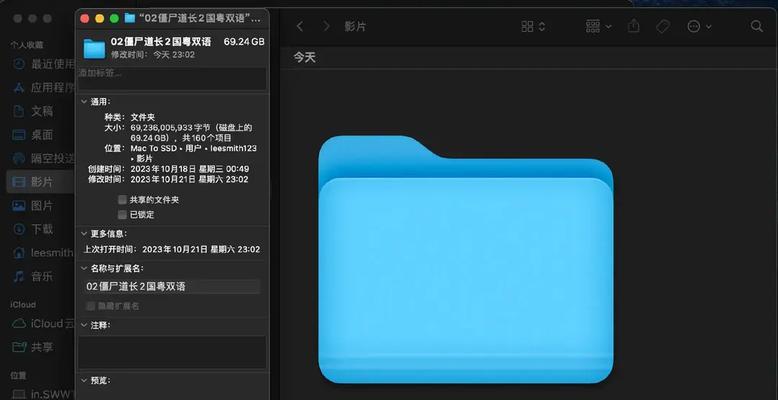
Task: Open 文稿 in the sidebar
Action: click(x=42, y=111)
